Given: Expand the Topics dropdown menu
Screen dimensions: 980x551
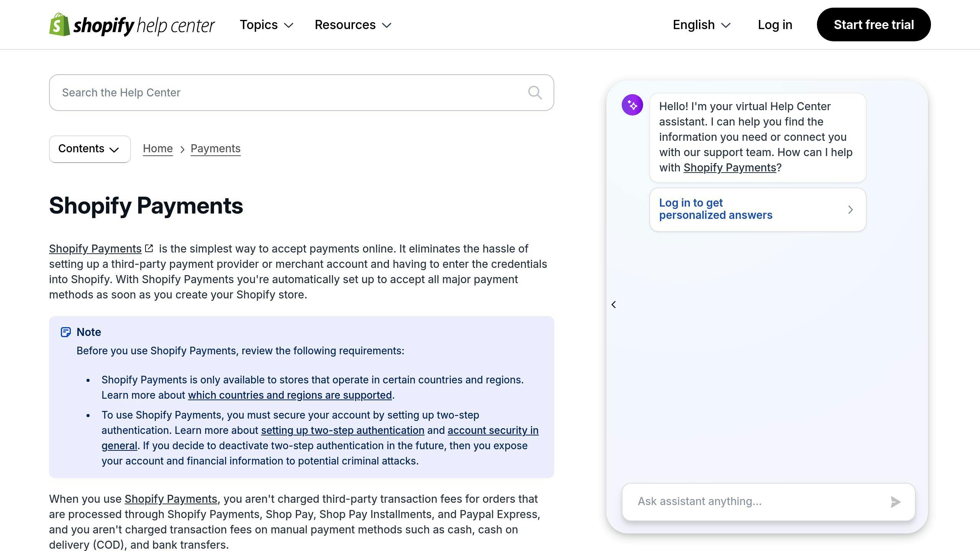Looking at the screenshot, I should (267, 24).
